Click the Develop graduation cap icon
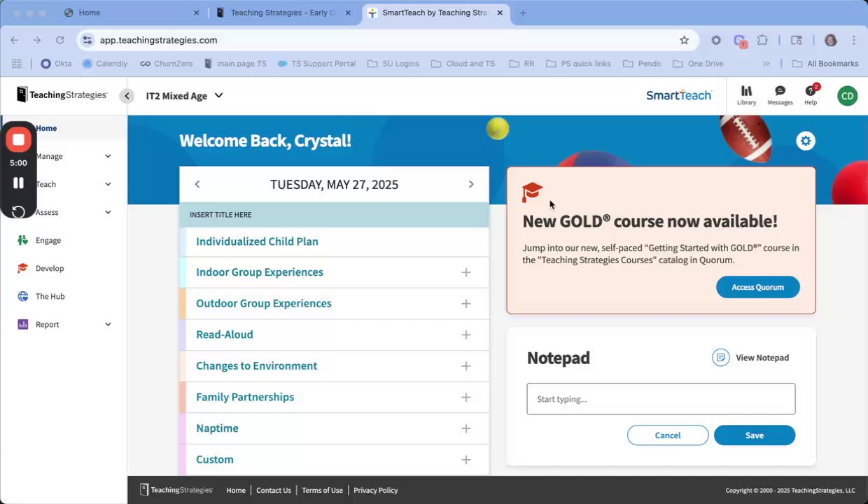Screen dimensions: 868x504 [22, 268]
